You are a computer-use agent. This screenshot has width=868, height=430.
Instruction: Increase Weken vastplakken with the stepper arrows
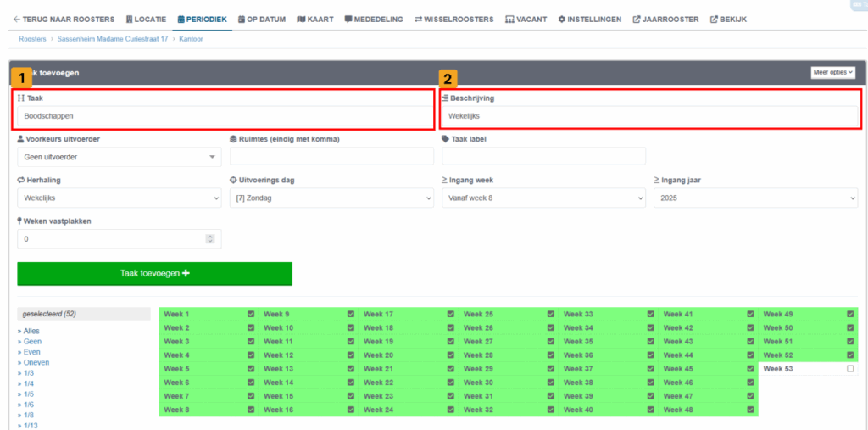click(212, 236)
